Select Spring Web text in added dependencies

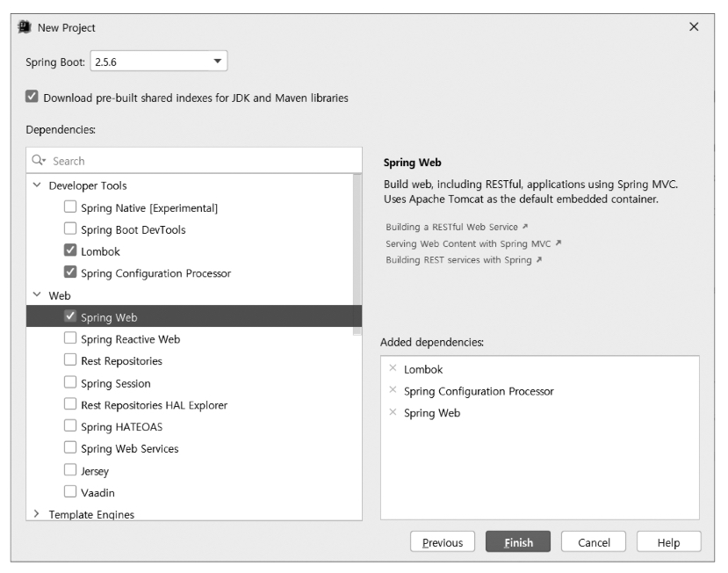click(x=432, y=413)
